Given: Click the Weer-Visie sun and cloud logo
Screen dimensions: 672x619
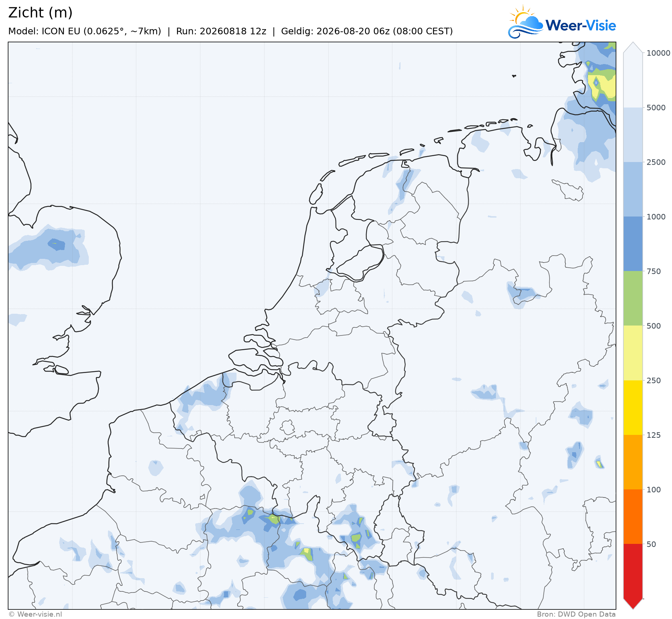Looking at the screenshot, I should click(x=526, y=22).
